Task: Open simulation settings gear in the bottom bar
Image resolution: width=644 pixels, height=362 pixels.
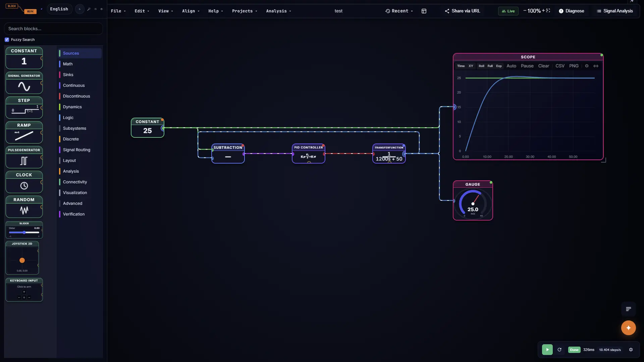Action: coord(631,350)
